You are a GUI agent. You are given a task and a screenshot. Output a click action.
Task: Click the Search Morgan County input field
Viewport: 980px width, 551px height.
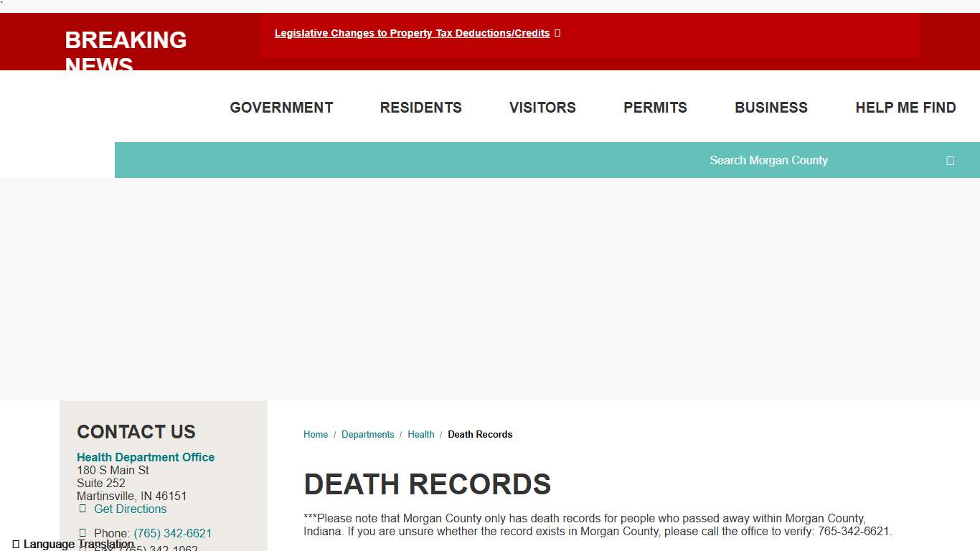coord(768,160)
